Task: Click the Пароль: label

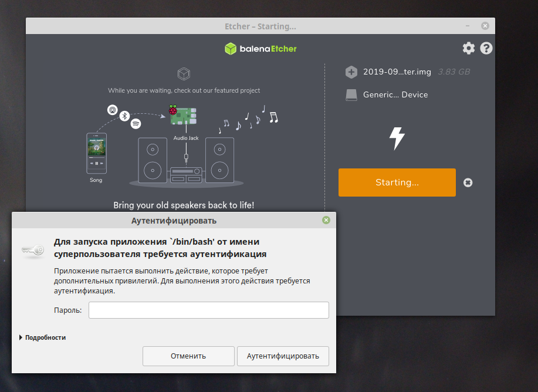Action: (x=68, y=310)
